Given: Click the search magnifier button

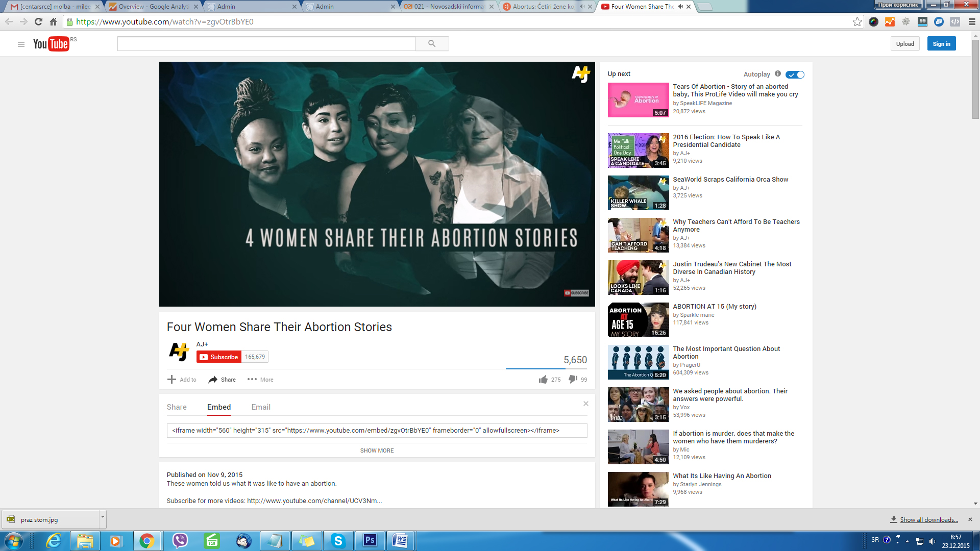Looking at the screenshot, I should pos(432,44).
